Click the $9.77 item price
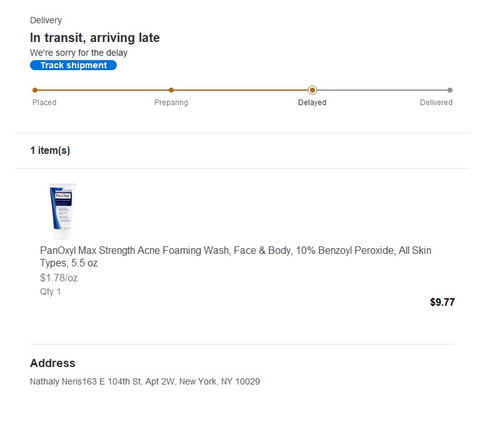 442,302
